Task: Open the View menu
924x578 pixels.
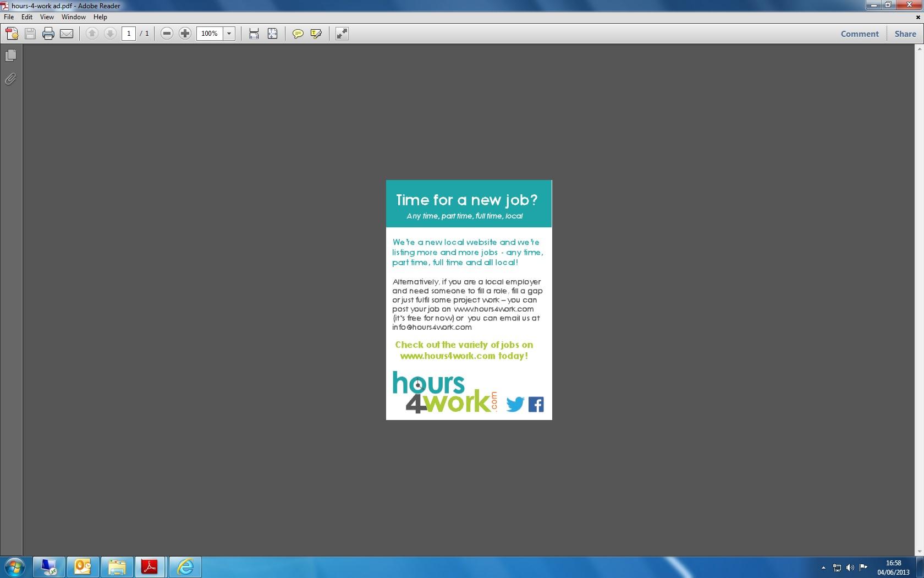Action: click(x=47, y=17)
